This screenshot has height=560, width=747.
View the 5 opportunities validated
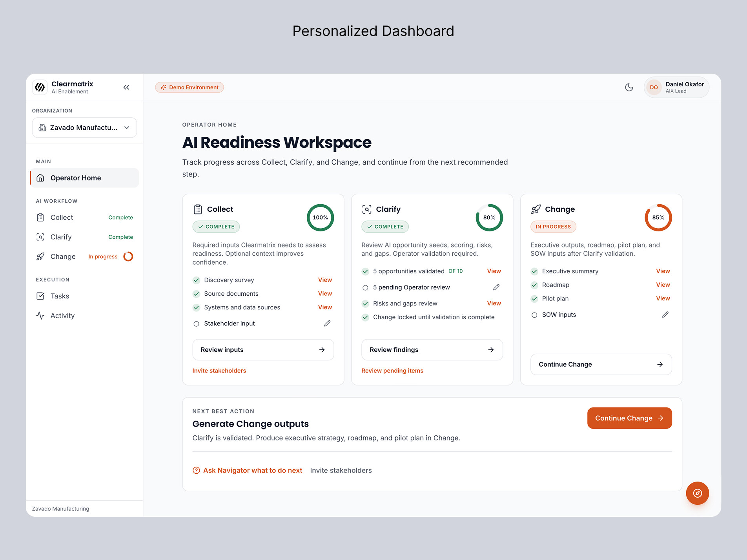(x=494, y=271)
